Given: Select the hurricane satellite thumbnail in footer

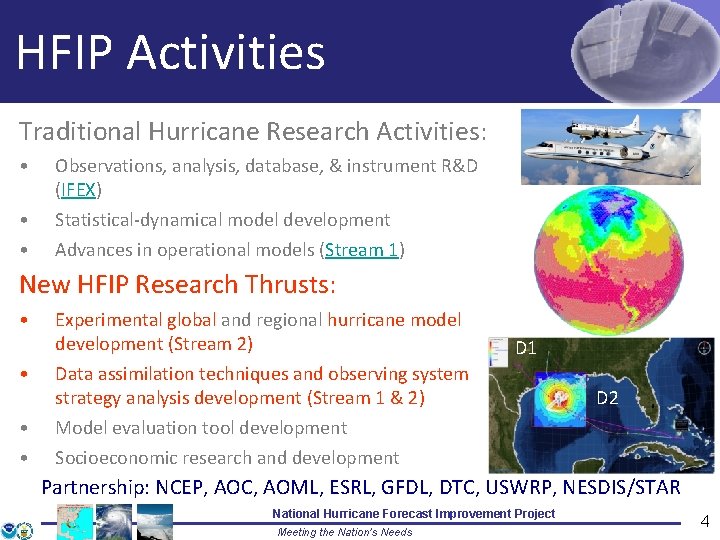Looking at the screenshot, I should (114, 522).
